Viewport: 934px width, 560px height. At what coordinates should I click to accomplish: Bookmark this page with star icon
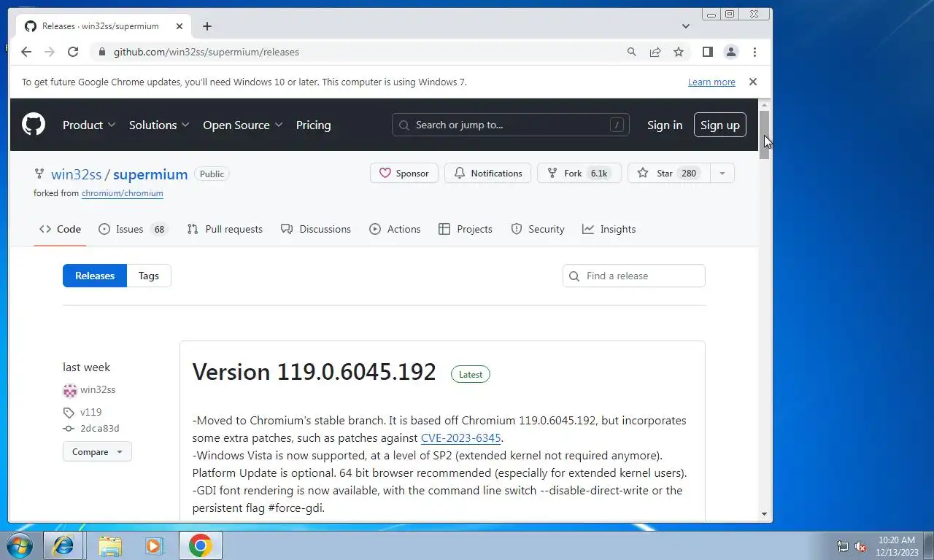click(679, 52)
